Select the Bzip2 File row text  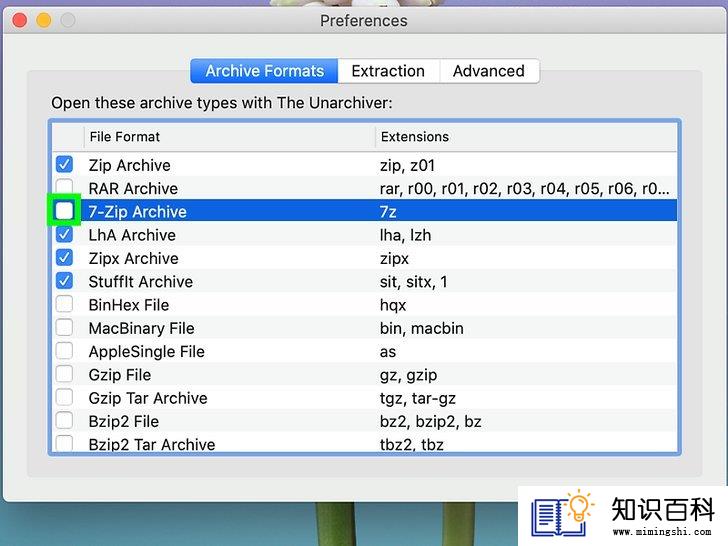point(124,421)
